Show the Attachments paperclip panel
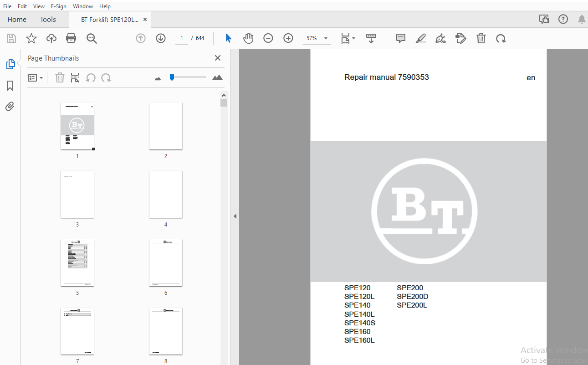The height and width of the screenshot is (365, 588). [10, 107]
